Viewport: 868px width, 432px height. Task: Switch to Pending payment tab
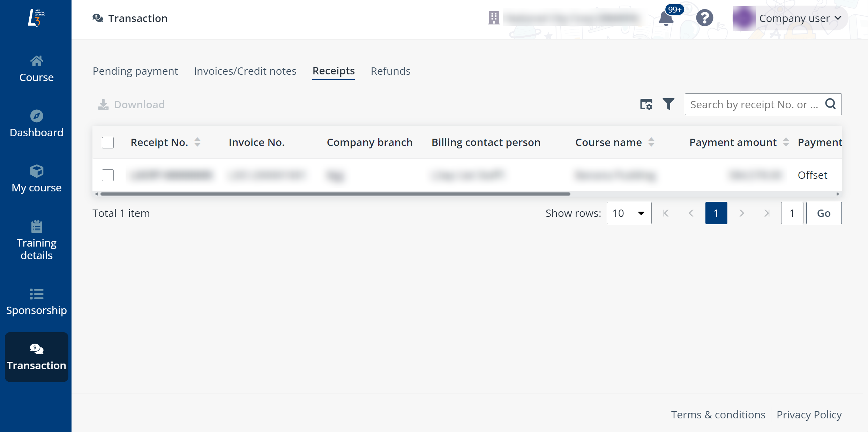(x=135, y=71)
